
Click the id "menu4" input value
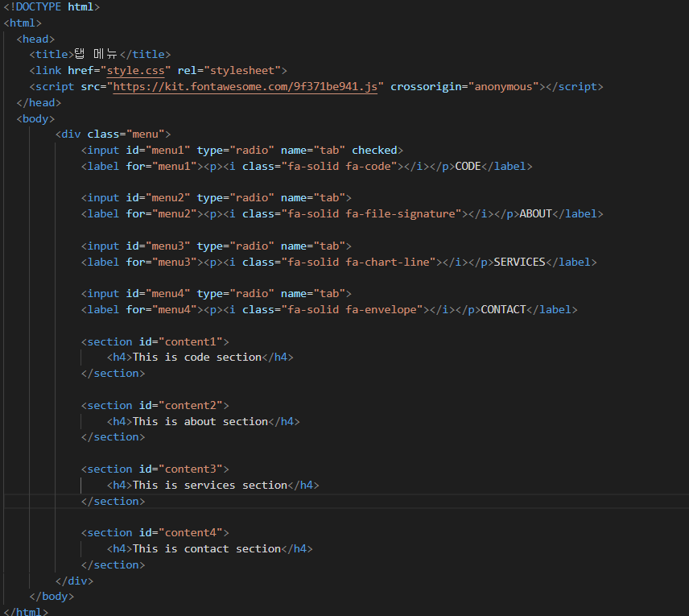click(168, 294)
